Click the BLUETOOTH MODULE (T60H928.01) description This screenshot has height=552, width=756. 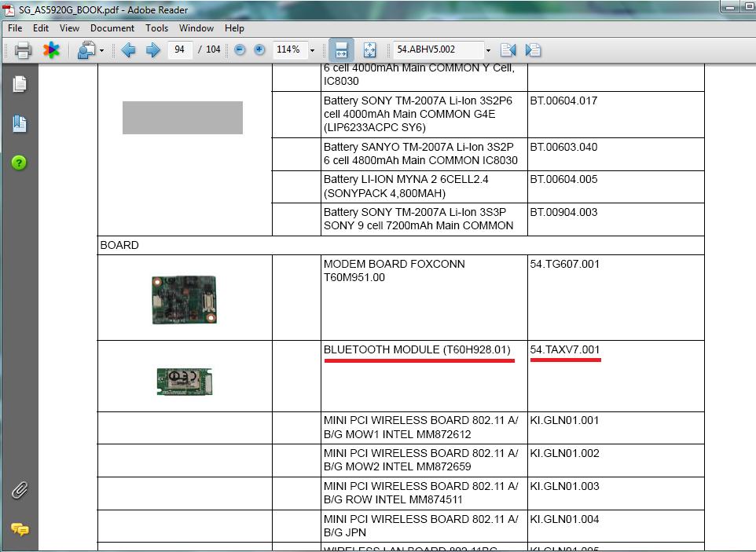click(417, 349)
